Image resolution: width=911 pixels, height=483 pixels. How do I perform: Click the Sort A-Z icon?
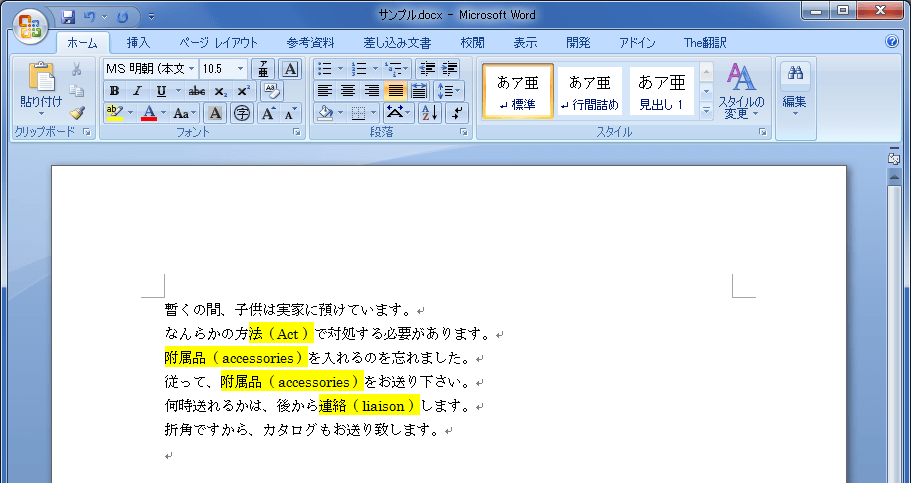(x=429, y=113)
